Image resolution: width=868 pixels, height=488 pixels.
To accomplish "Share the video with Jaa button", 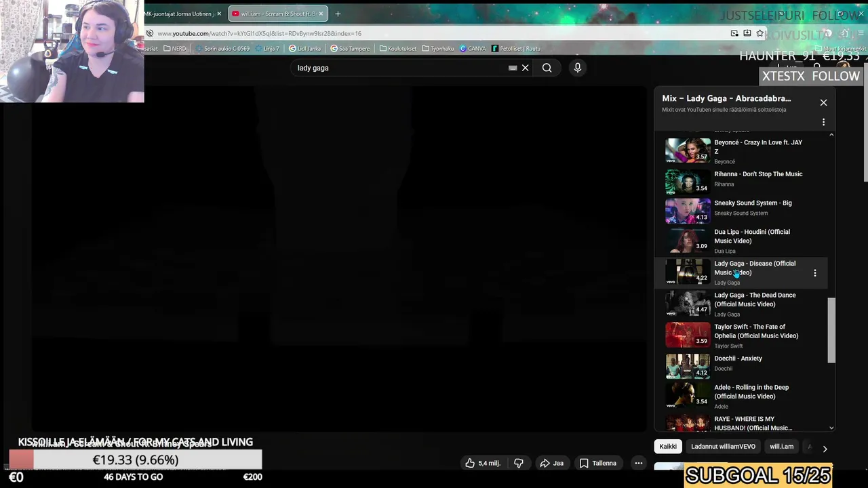I will (551, 463).
